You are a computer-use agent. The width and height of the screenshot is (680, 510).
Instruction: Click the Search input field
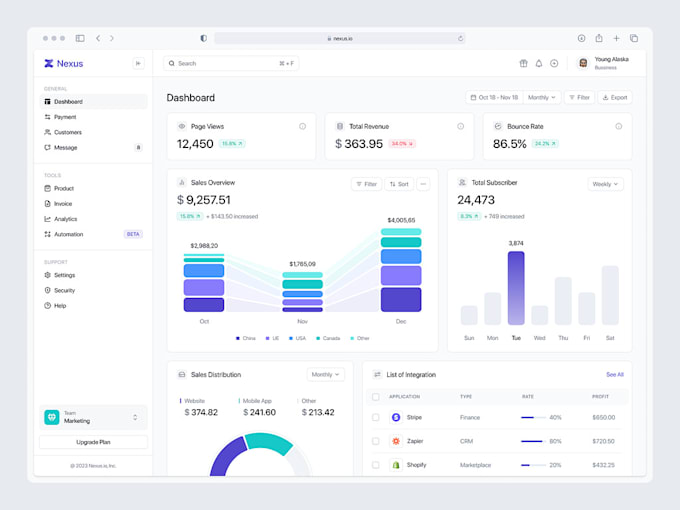pos(225,63)
